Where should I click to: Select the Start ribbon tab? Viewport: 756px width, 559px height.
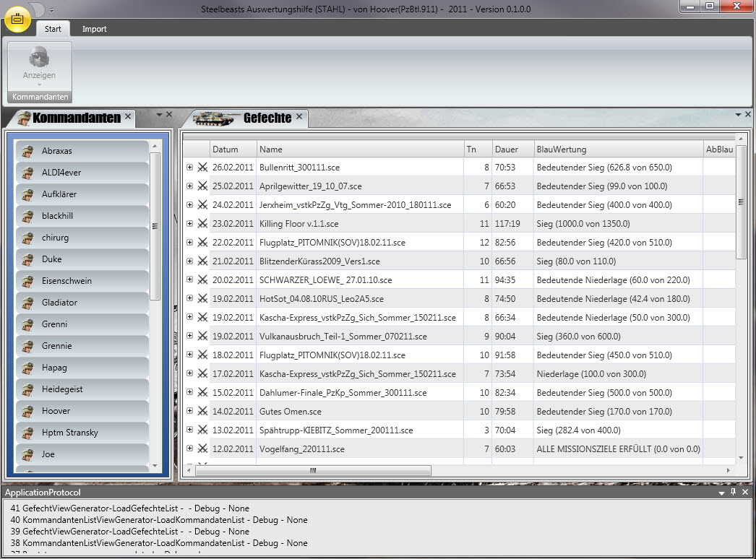(53, 29)
